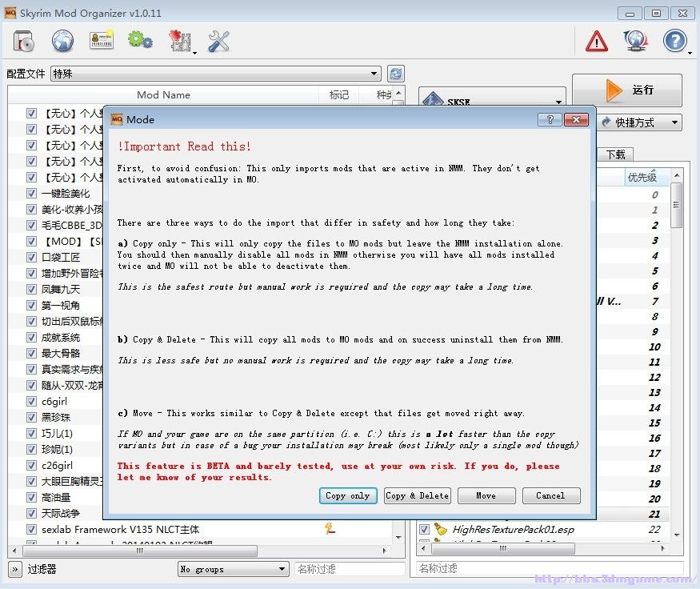Open the tools icon dropdown arrow
This screenshot has height=589, width=700.
point(194,53)
